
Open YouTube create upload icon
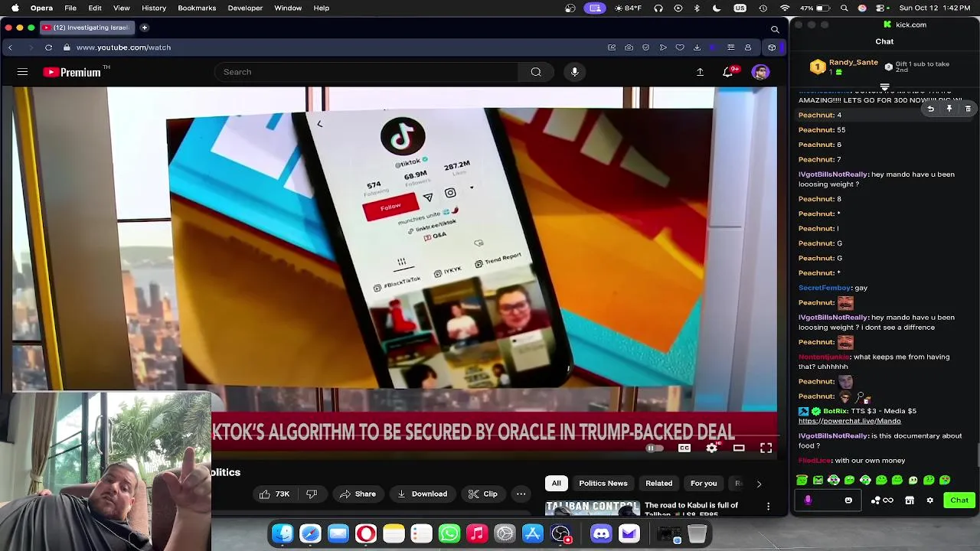[x=700, y=72]
